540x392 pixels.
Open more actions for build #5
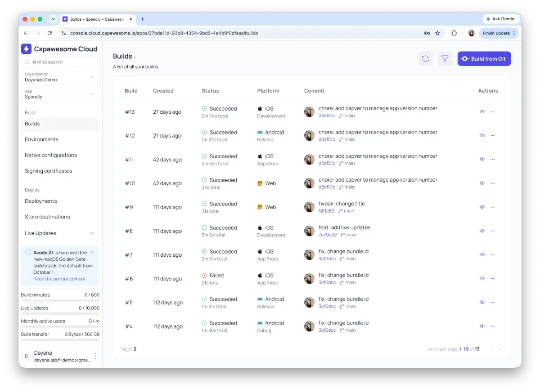click(x=493, y=302)
